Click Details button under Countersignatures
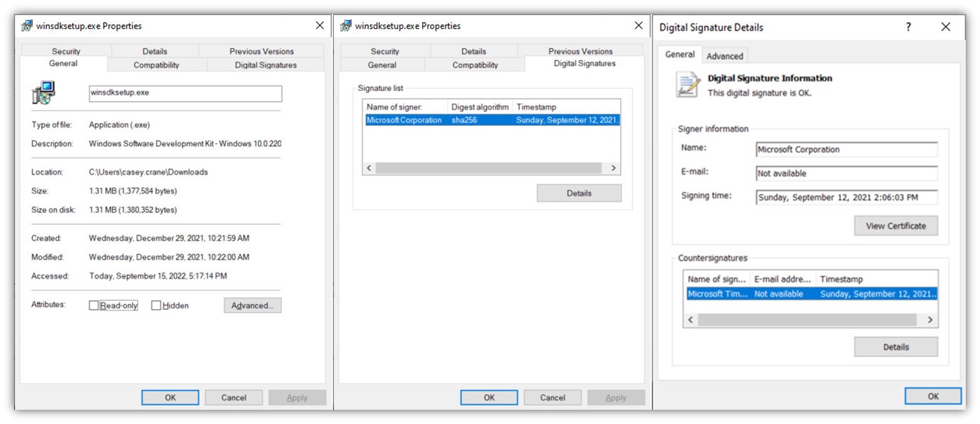 click(896, 347)
